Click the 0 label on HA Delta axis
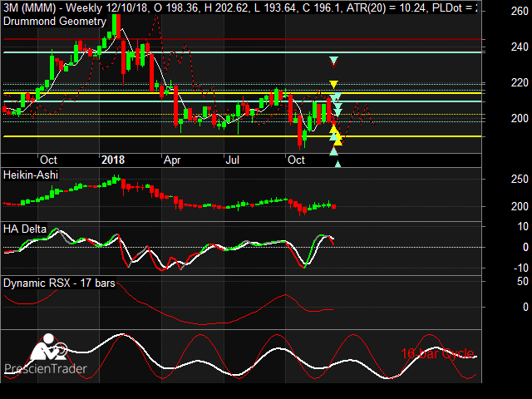Viewport: 532px width, 399px height. [525, 248]
